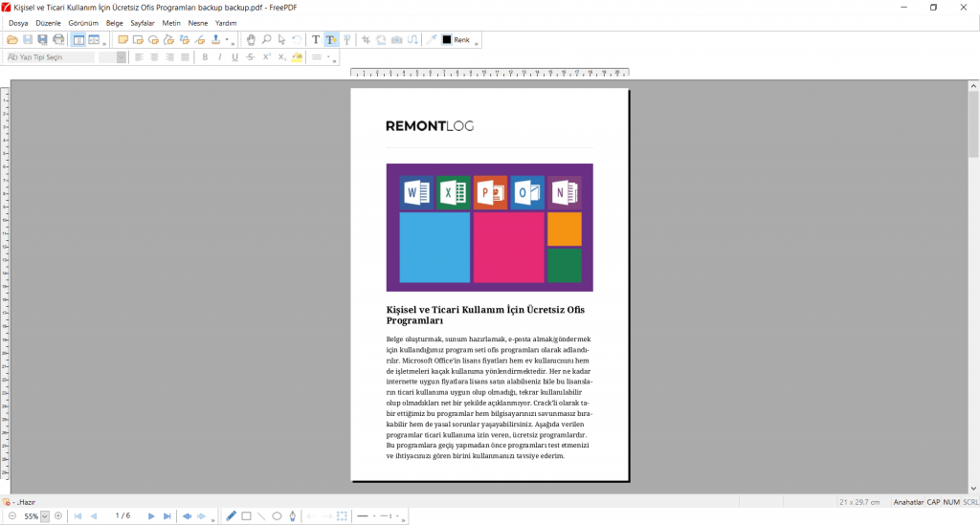Open the Yardım menu
The image size is (980, 525).
tap(226, 23)
